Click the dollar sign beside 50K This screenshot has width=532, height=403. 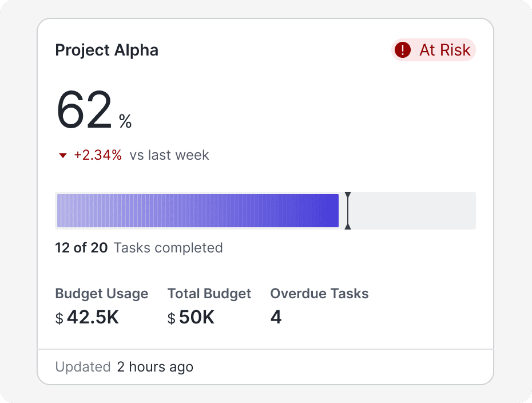[172, 319]
